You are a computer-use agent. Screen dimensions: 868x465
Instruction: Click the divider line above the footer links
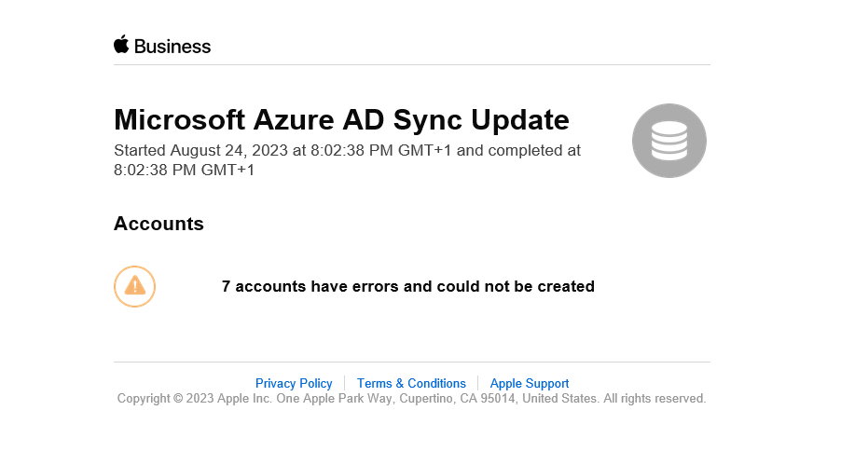click(x=411, y=362)
